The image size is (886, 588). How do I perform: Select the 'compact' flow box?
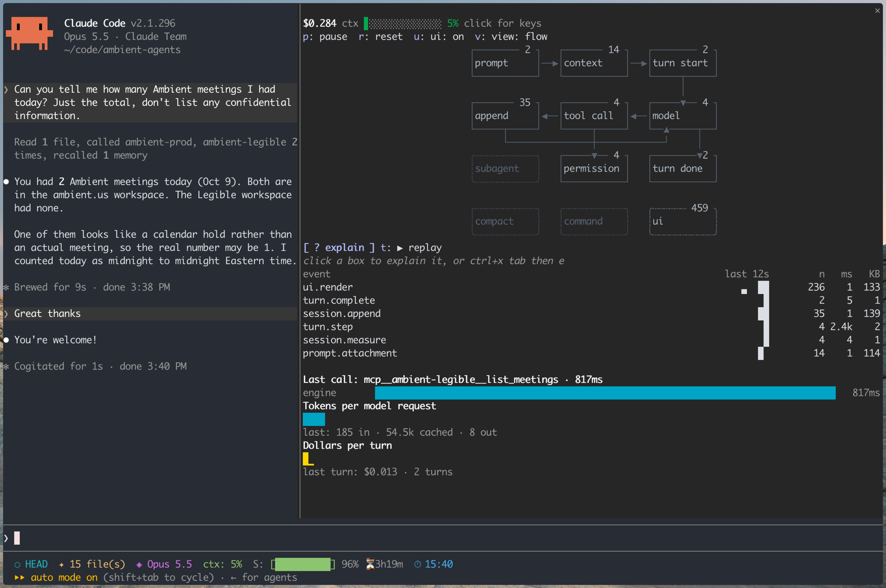[x=505, y=222]
